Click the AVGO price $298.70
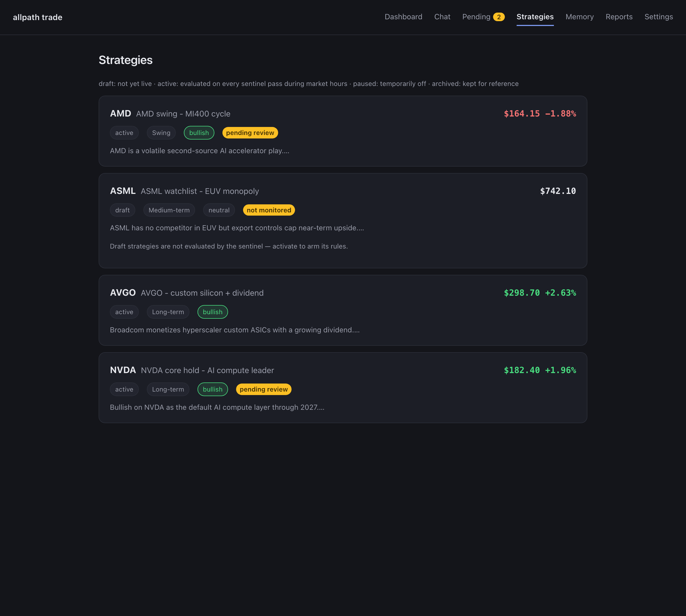The height and width of the screenshot is (616, 686). (522, 293)
